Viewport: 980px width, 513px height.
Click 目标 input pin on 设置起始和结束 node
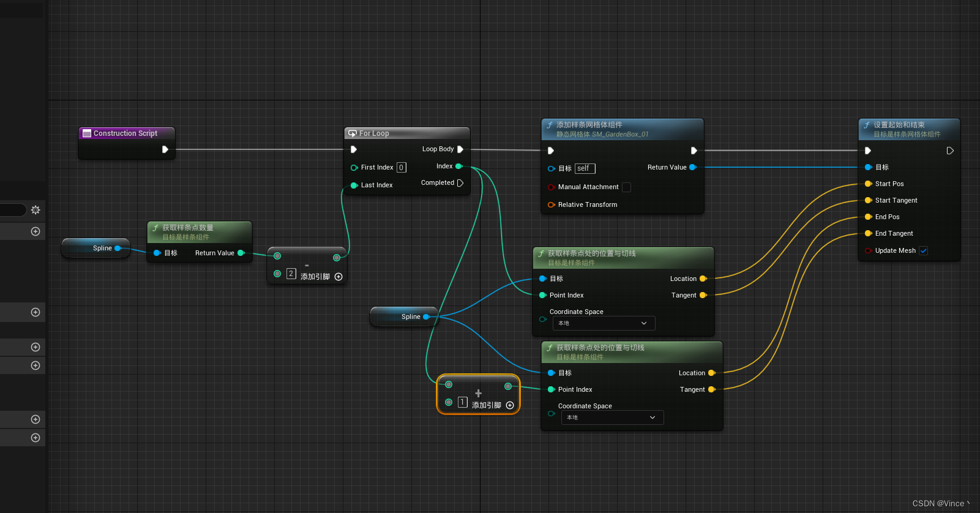tap(868, 167)
